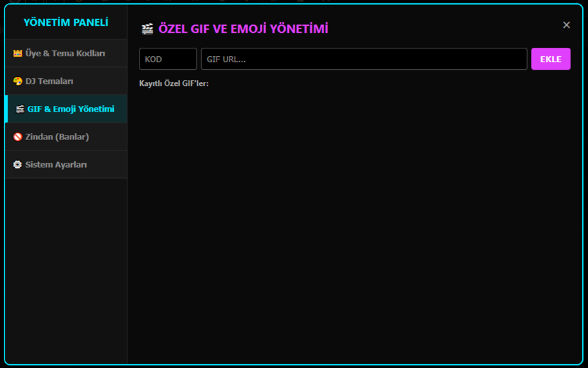Click blank sidebar space below Sistem Ayarları
588x368 pixels.
pos(67,270)
